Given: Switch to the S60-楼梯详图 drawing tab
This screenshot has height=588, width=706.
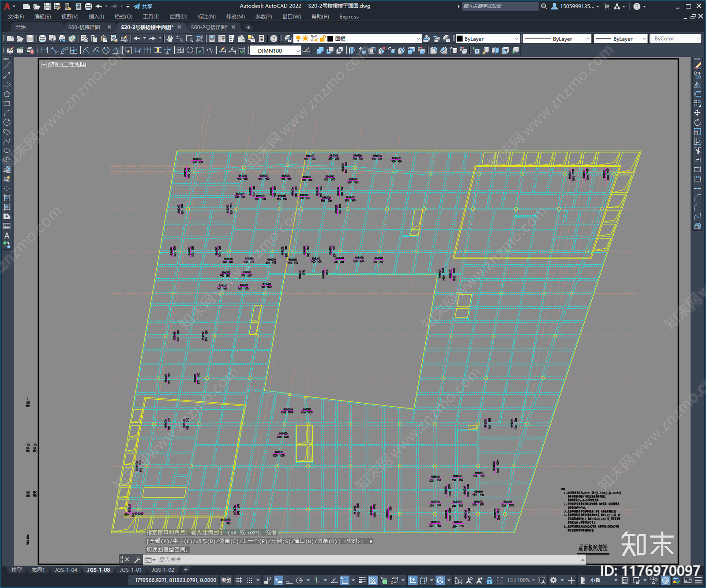Looking at the screenshot, I should point(84,27).
